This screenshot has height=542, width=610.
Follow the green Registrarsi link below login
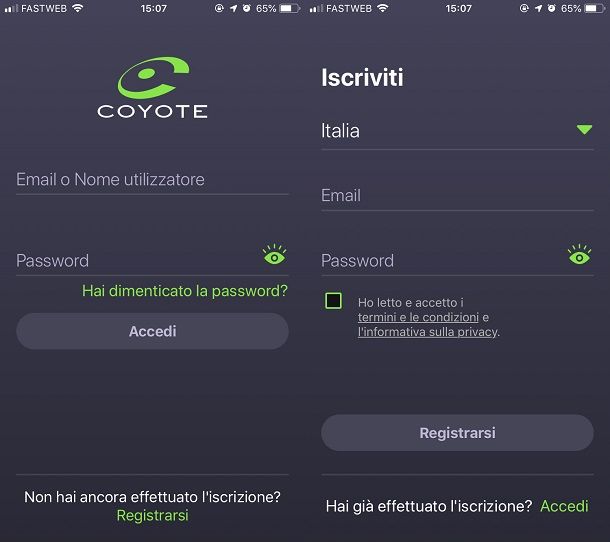(152, 515)
